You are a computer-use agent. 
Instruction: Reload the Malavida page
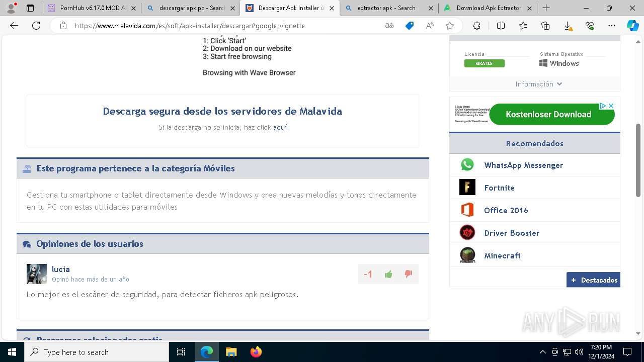pos(36,26)
